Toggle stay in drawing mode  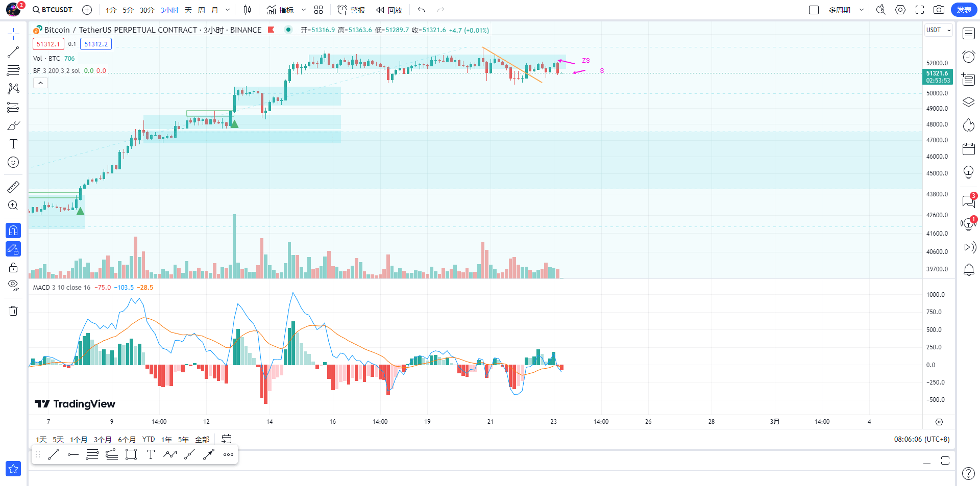pos(13,249)
